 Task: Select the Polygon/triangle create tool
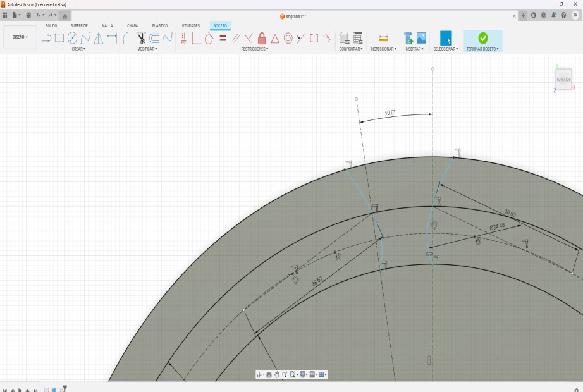[99, 38]
